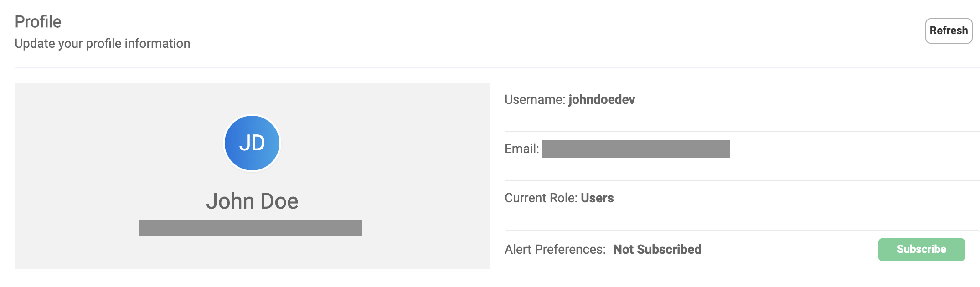Viewport: 980px width, 287px height.
Task: Select the Users role value
Action: click(x=597, y=198)
